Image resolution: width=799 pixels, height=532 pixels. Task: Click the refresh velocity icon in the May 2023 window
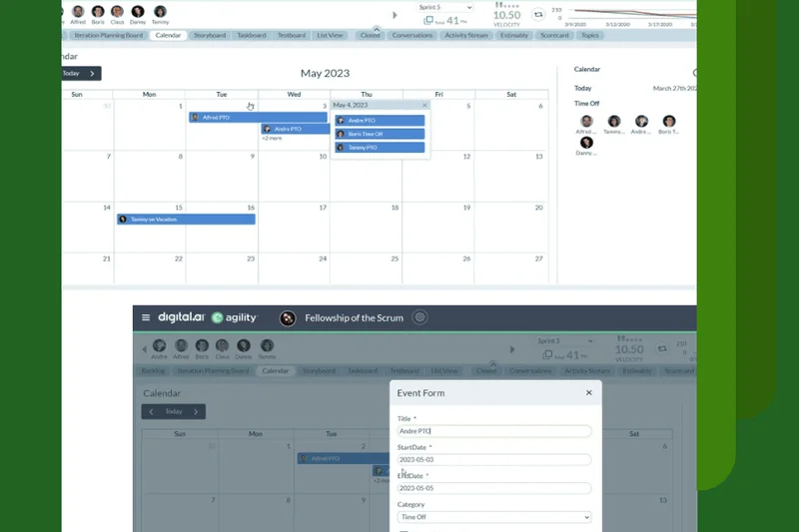tap(538, 15)
